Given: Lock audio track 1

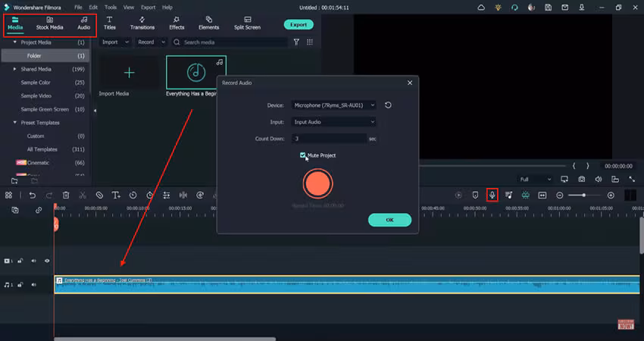Looking at the screenshot, I should click(x=20, y=285).
